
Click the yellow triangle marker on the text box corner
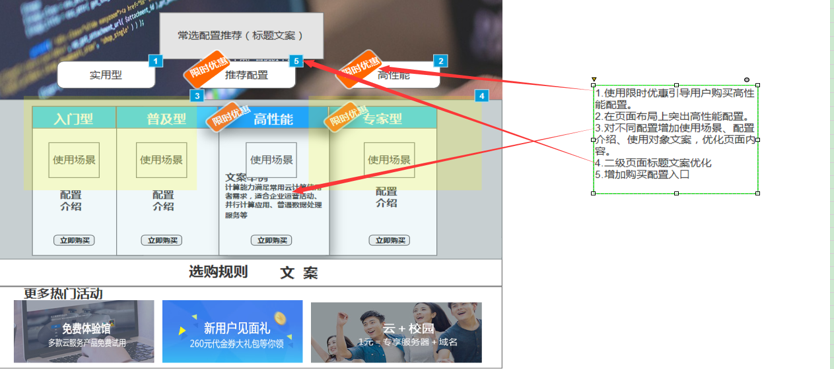point(594,79)
